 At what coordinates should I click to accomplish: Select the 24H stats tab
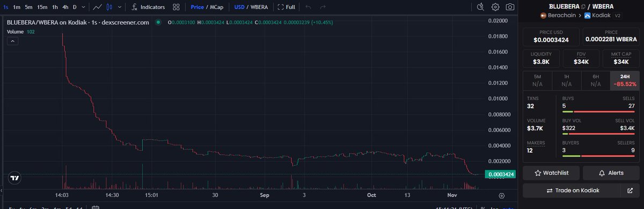pos(625,81)
